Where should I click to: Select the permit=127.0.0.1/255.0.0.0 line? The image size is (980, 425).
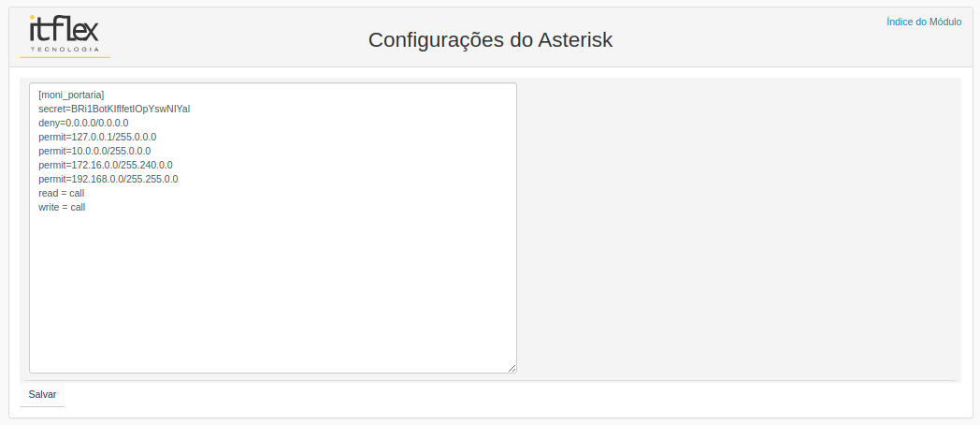97,137
